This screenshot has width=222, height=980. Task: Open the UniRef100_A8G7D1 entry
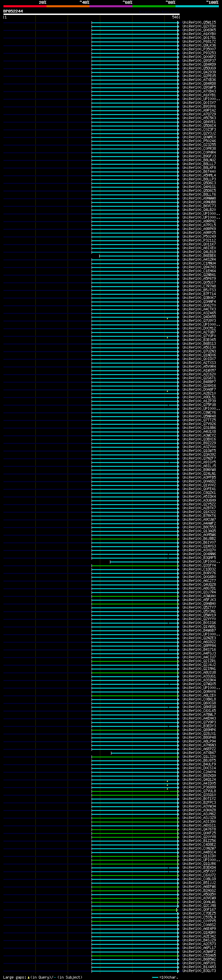pos(199,588)
